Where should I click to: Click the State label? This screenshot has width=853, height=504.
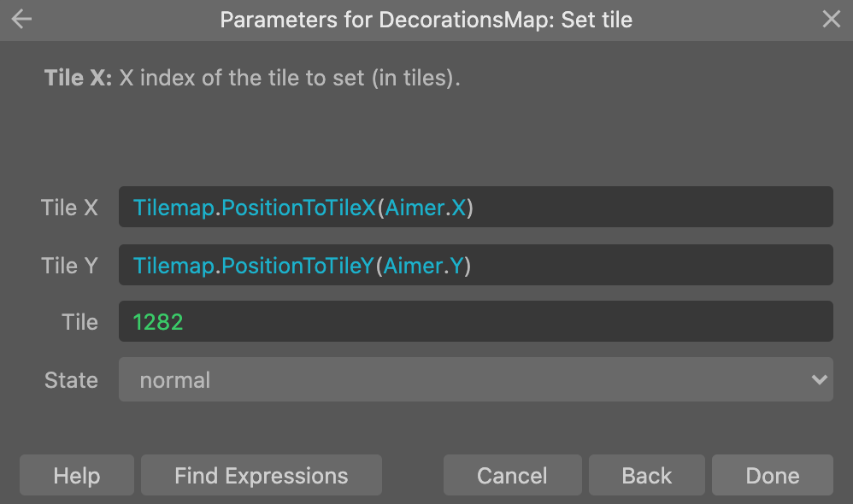pos(71,380)
